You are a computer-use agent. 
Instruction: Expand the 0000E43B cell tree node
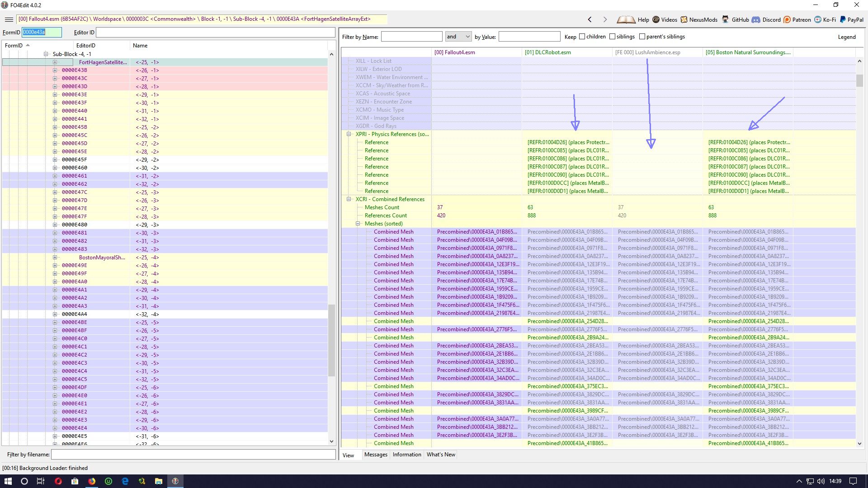(x=55, y=70)
